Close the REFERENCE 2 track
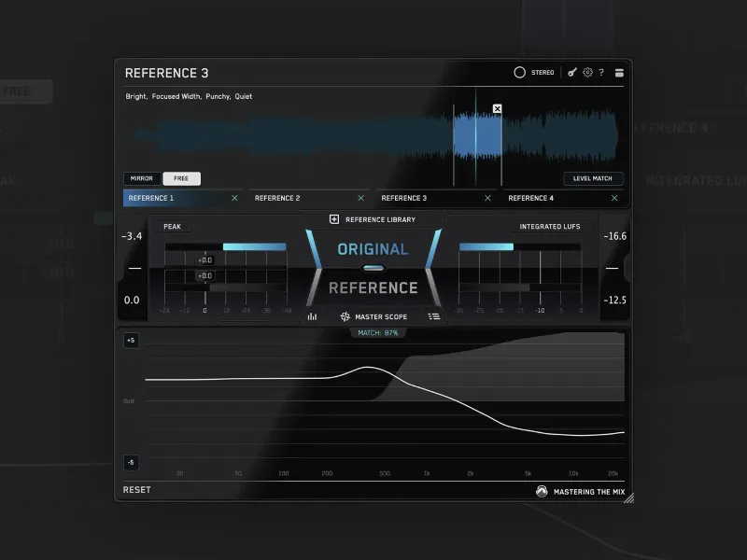 point(360,198)
